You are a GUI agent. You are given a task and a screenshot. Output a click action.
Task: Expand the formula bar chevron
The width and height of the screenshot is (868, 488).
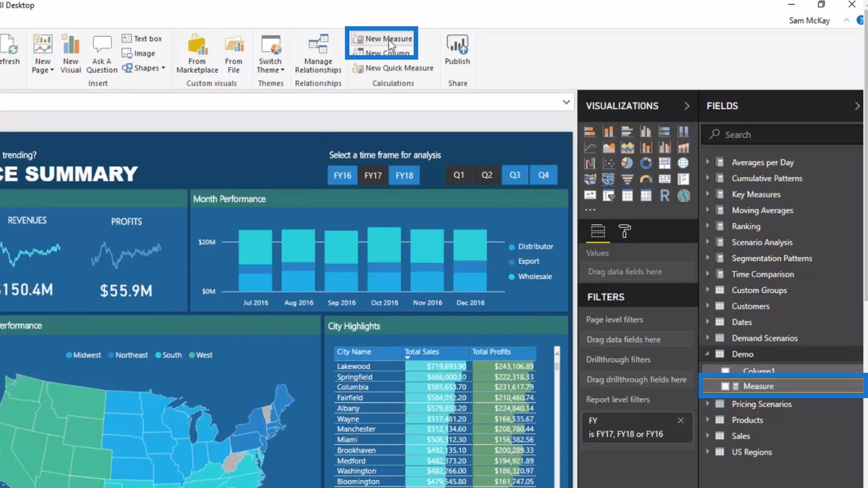[566, 102]
